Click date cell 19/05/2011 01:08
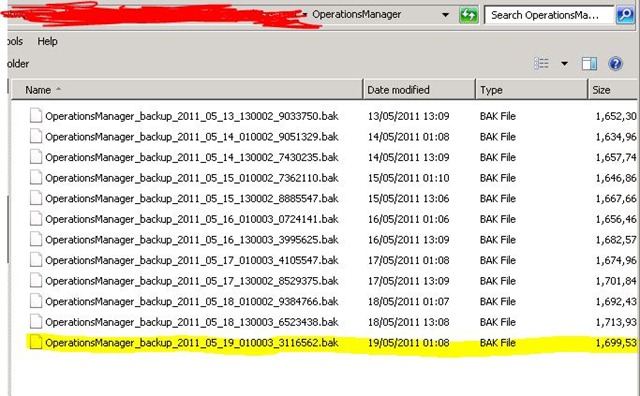Viewport: 640px width, 396px height. [x=409, y=343]
